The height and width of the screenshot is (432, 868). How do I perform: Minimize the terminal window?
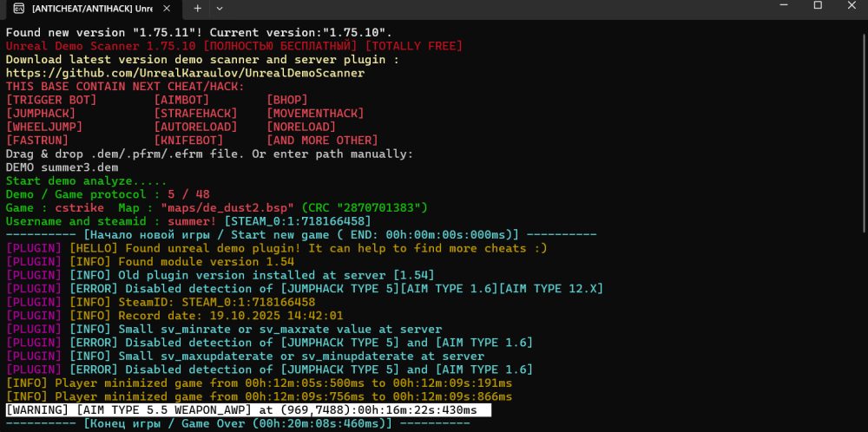coord(778,7)
